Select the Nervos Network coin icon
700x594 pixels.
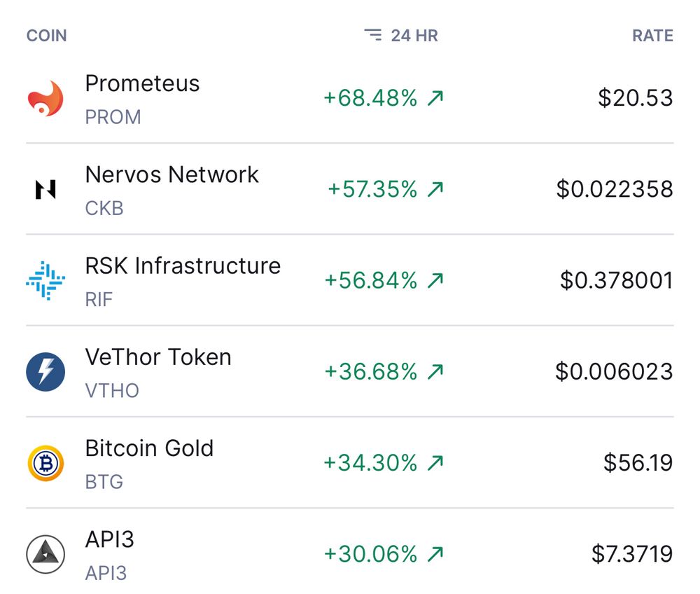coord(45,190)
